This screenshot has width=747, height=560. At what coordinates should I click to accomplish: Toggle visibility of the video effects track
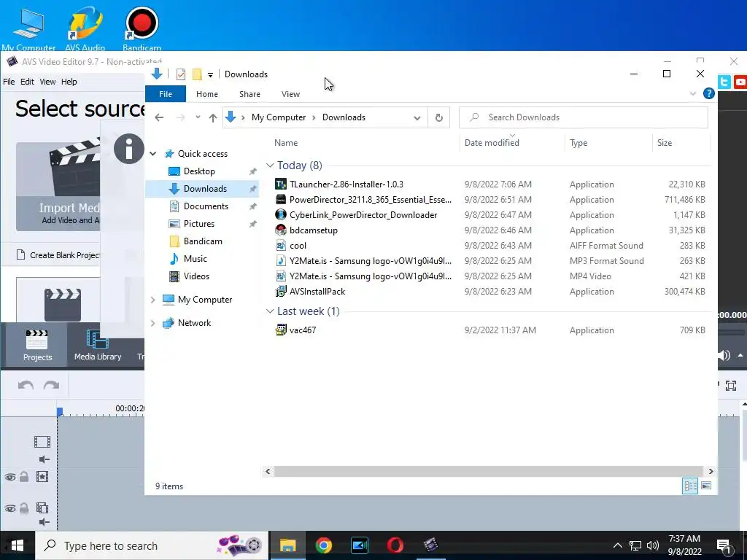point(10,477)
